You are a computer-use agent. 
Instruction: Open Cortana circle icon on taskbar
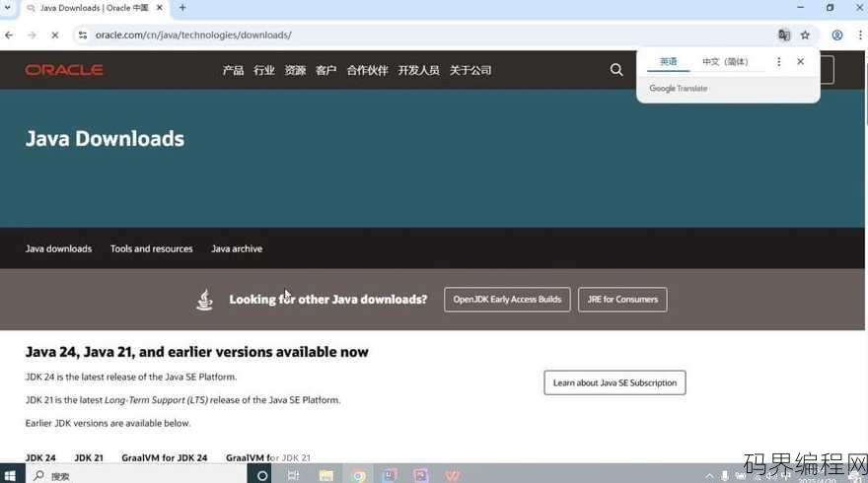click(262, 475)
